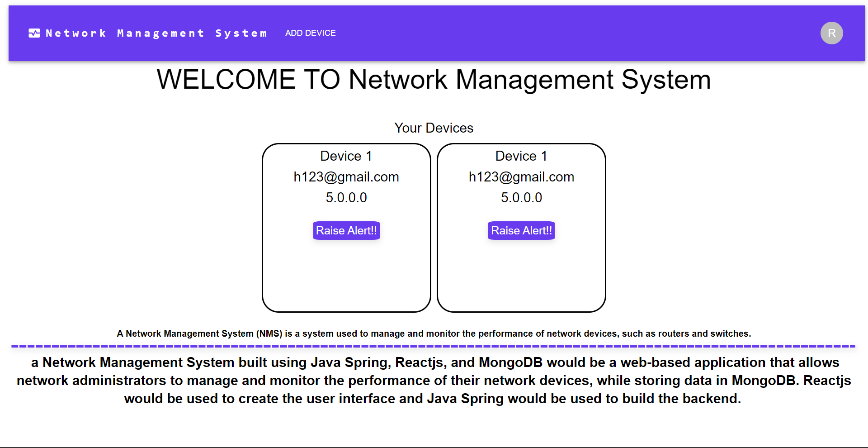Select the right Device 1 card
The height and width of the screenshot is (448, 868).
coord(521,276)
